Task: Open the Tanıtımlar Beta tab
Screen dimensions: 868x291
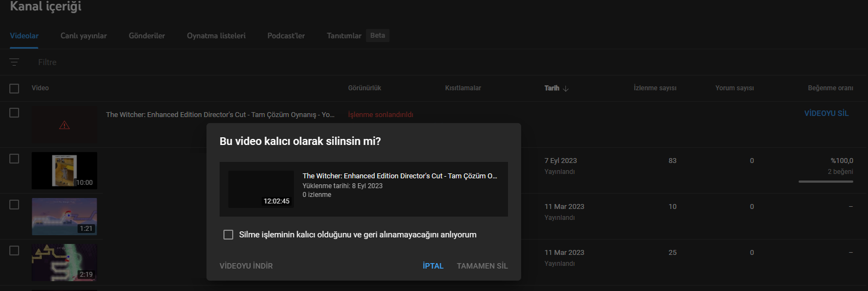Action: [358, 36]
